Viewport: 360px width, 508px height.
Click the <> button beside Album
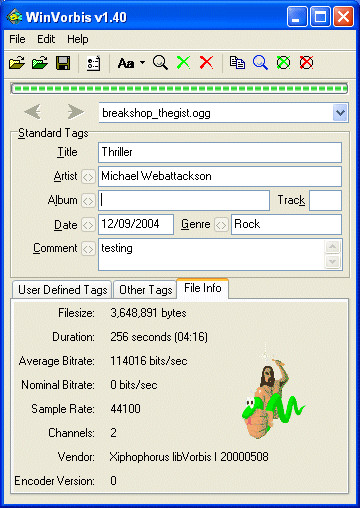click(x=88, y=201)
